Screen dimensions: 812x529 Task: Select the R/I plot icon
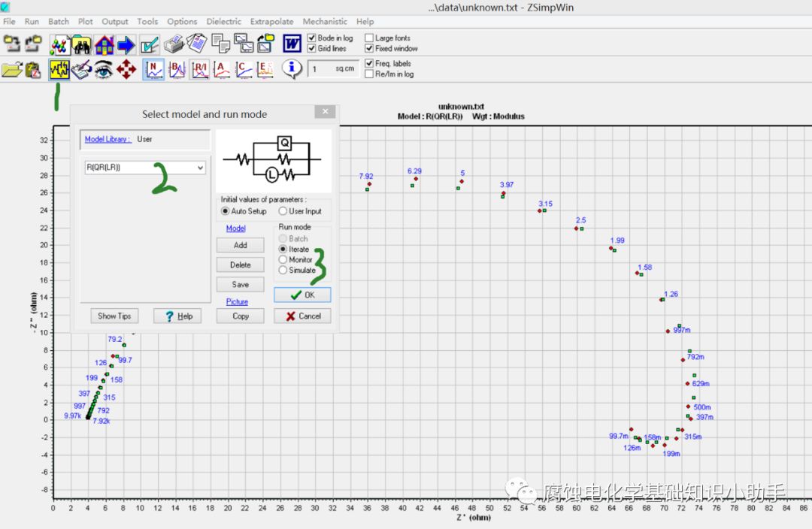click(x=200, y=69)
